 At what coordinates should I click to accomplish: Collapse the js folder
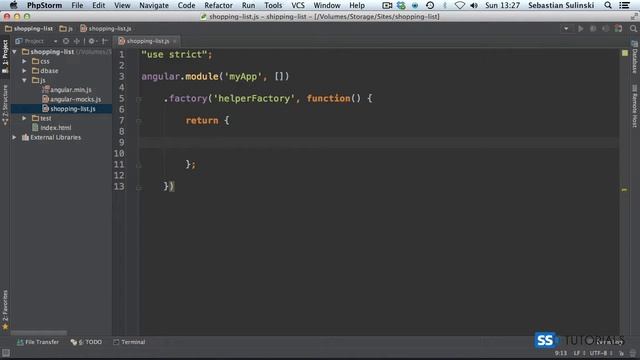pos(24,80)
